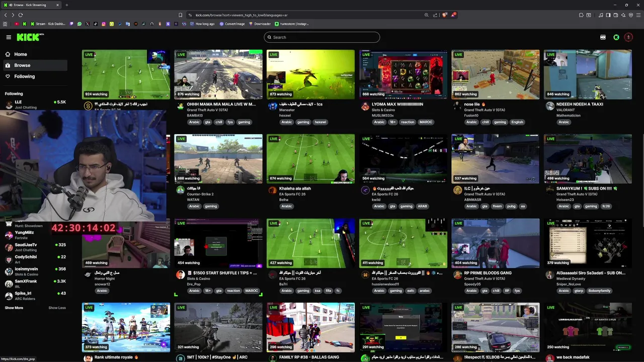
Task: Click the 'gta' tag under BAMBA13 stream
Action: click(x=207, y=122)
